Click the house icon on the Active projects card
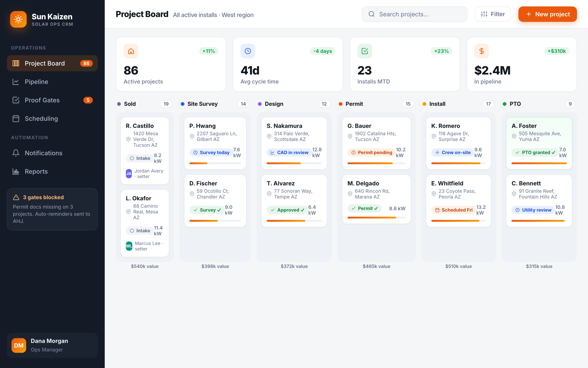Image resolution: width=588 pixels, height=368 pixels. [x=131, y=51]
